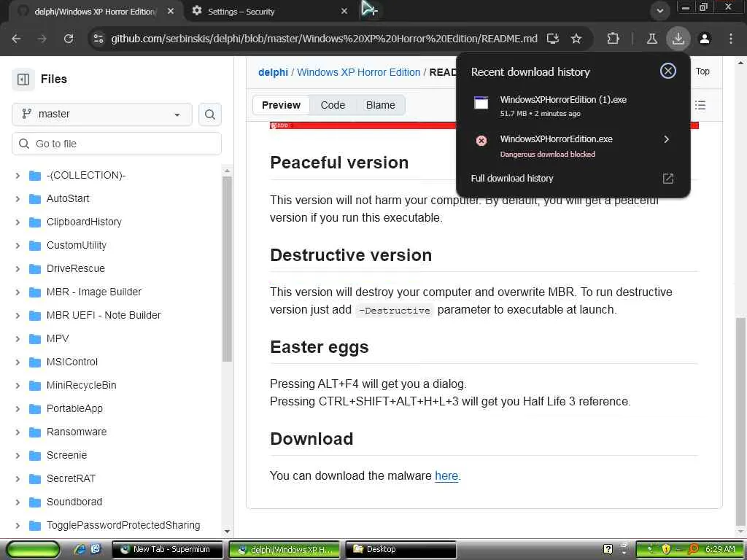
Task: Expand the AutoStart folder
Action: (x=18, y=199)
